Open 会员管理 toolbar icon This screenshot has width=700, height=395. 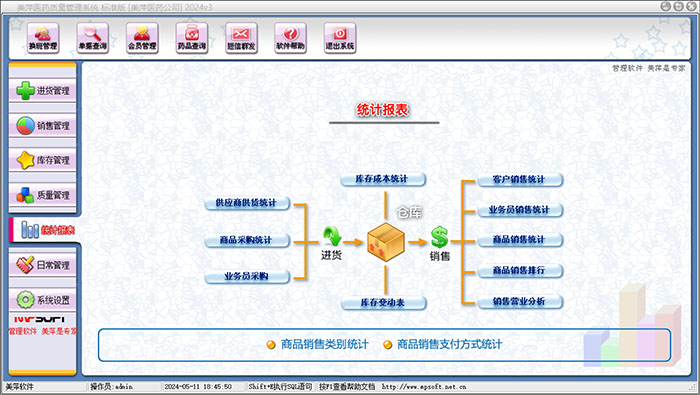(142, 38)
